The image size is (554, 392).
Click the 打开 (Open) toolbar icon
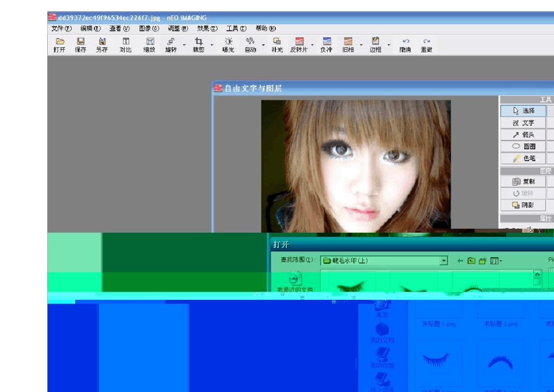pyautogui.click(x=59, y=45)
